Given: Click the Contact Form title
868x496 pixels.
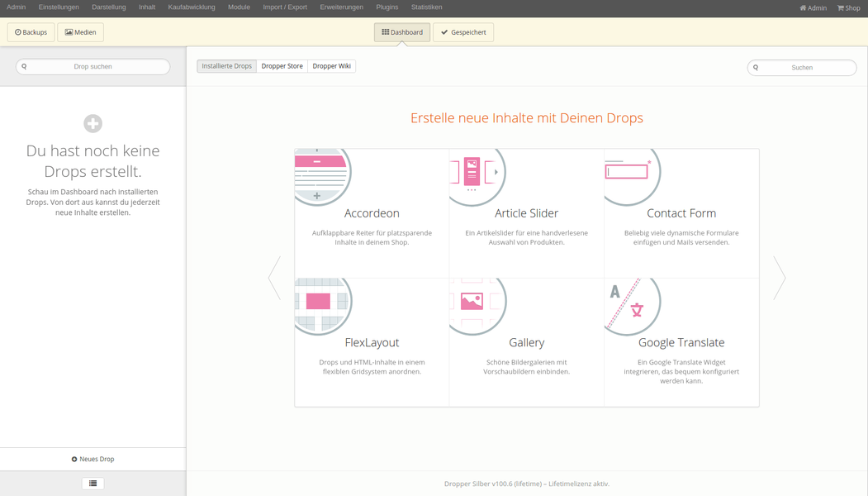Looking at the screenshot, I should pos(681,213).
